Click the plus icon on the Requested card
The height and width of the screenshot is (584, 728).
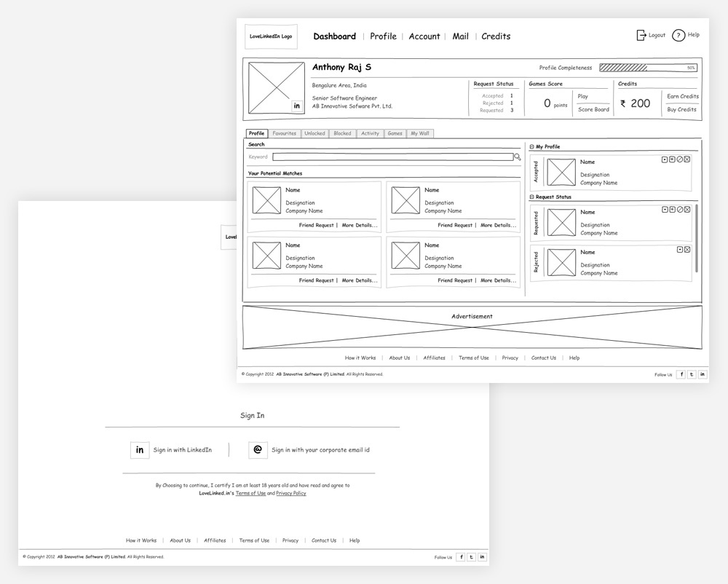672,210
